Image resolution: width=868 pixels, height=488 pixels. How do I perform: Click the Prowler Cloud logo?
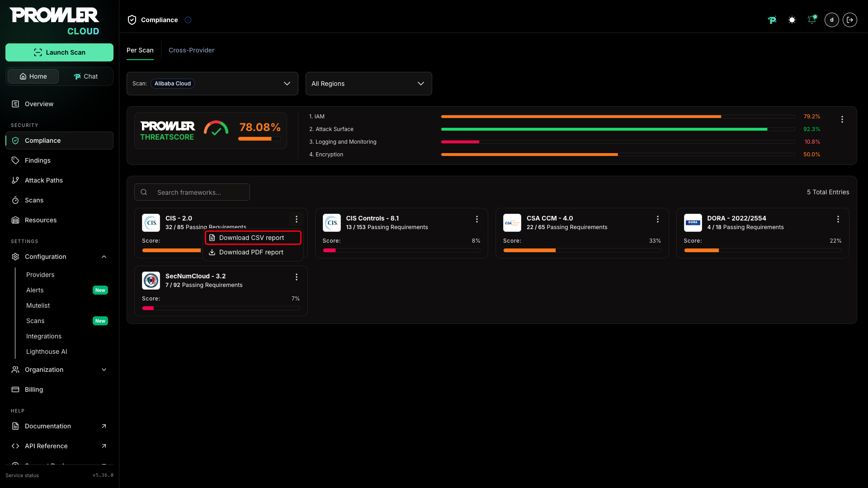(55, 21)
